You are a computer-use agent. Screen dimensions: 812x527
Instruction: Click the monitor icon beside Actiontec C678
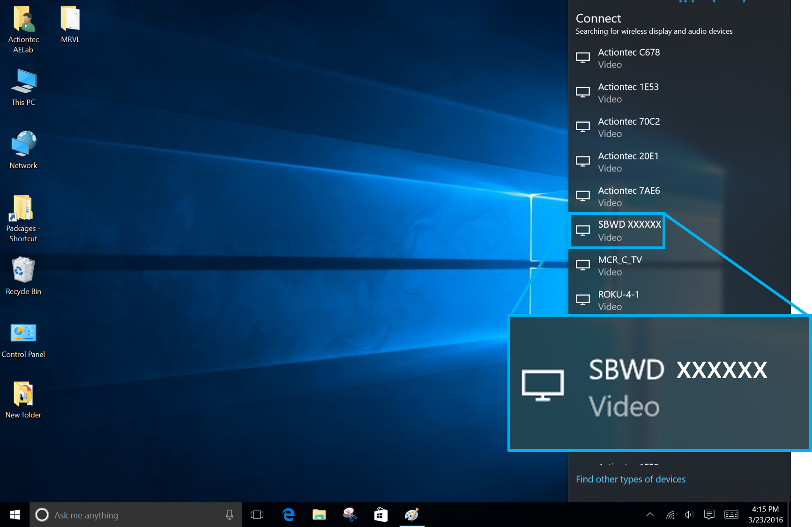pos(583,58)
